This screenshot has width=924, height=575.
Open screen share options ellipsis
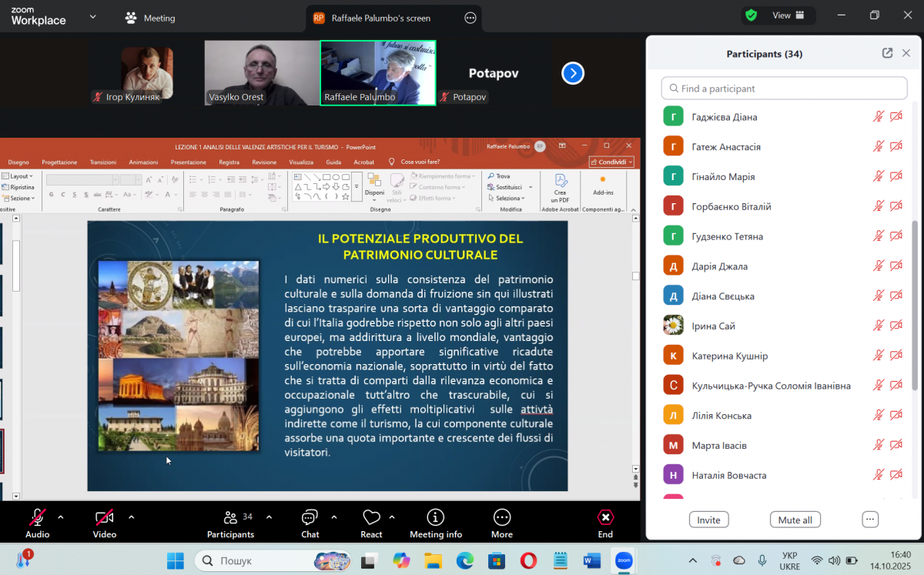(x=470, y=18)
